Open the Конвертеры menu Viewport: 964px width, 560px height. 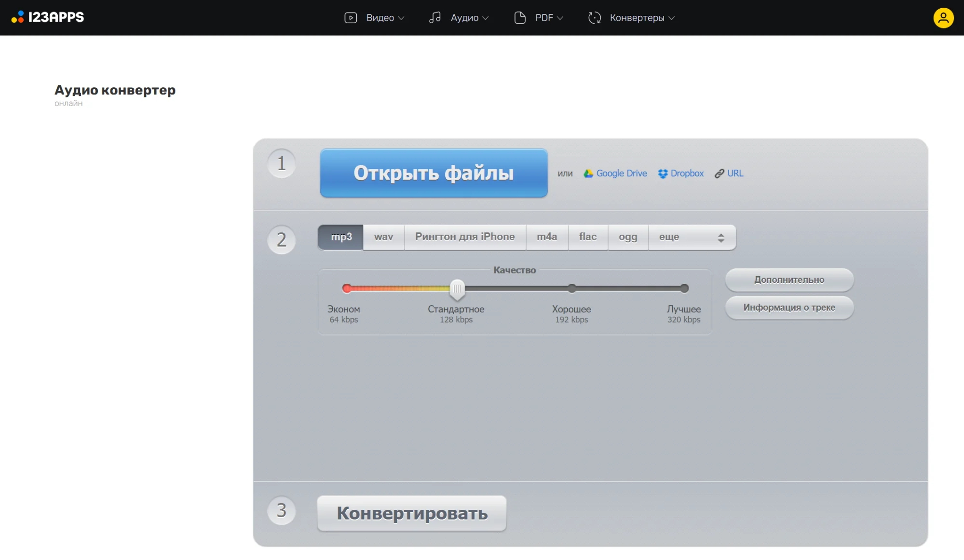[637, 18]
